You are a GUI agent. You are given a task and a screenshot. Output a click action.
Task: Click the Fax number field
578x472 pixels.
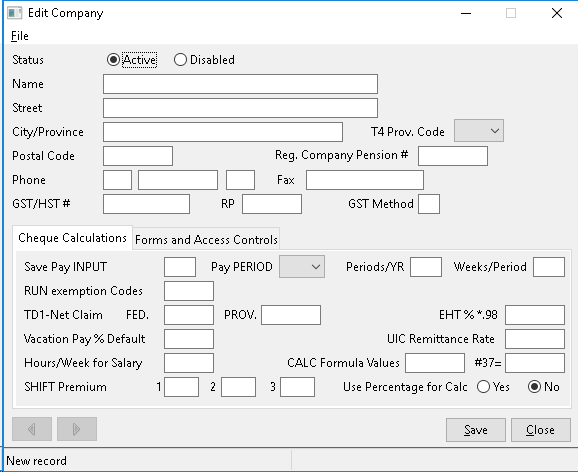(365, 180)
